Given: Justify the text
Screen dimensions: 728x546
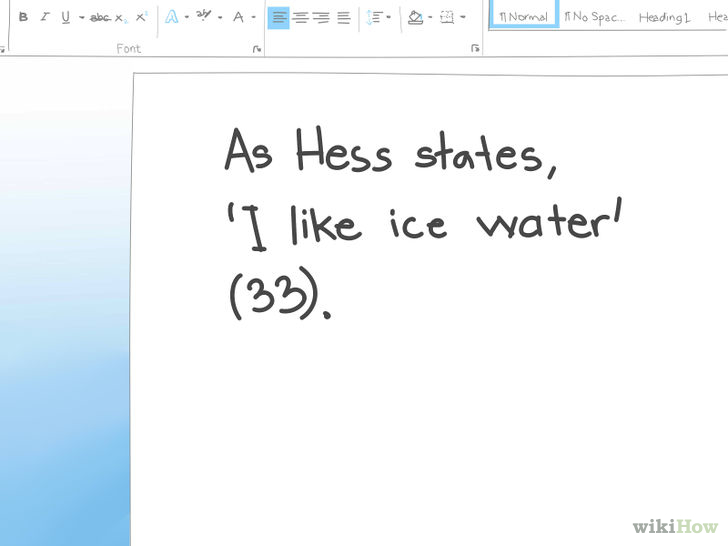Looking at the screenshot, I should click(x=344, y=18).
